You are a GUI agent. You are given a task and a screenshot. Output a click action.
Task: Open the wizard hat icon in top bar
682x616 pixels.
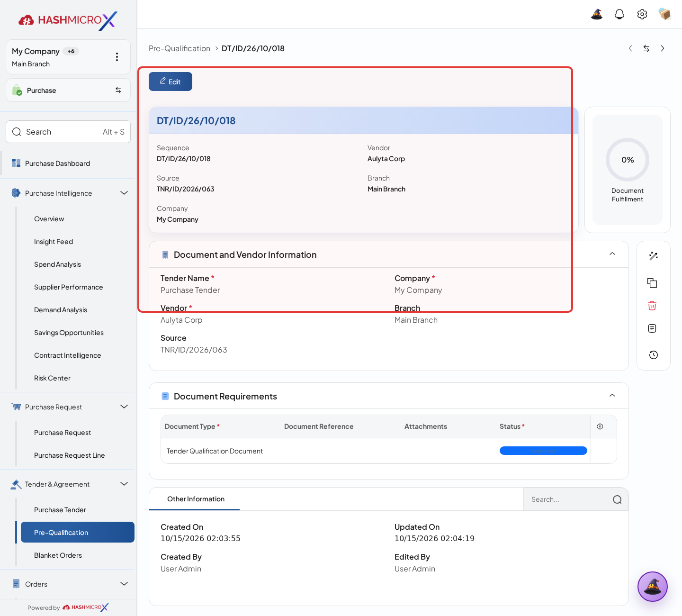[x=597, y=14]
